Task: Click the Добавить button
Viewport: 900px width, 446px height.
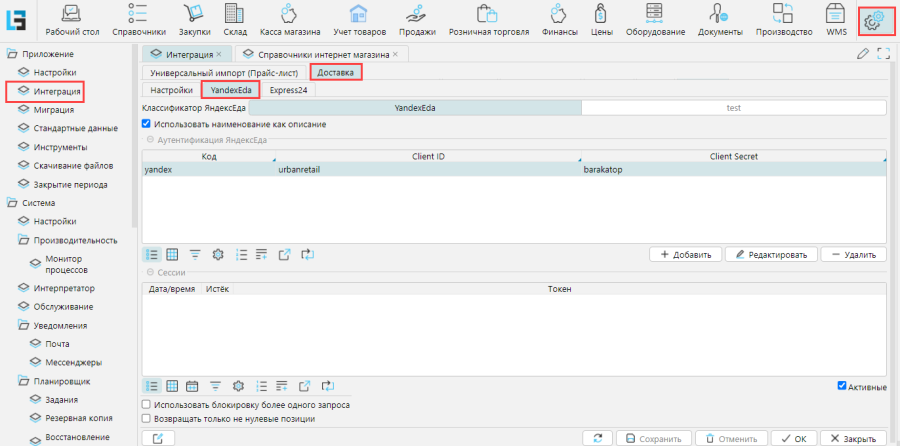Action: [685, 255]
